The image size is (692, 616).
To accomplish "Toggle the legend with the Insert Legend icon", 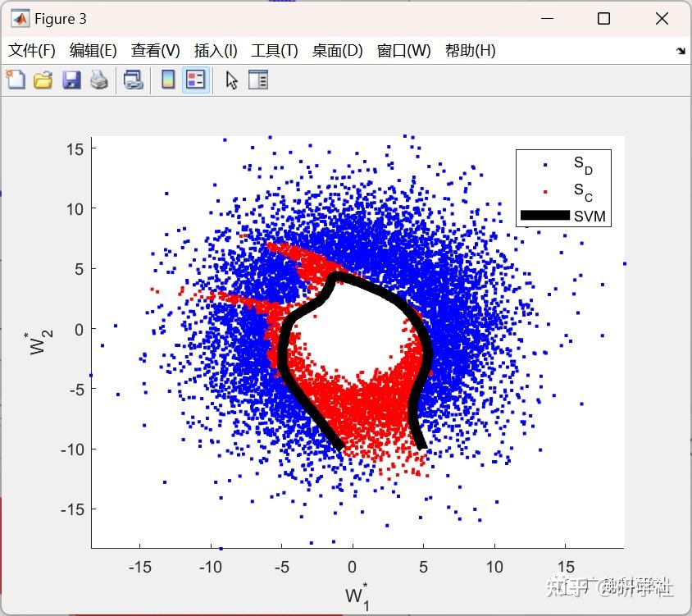I will tap(196, 80).
